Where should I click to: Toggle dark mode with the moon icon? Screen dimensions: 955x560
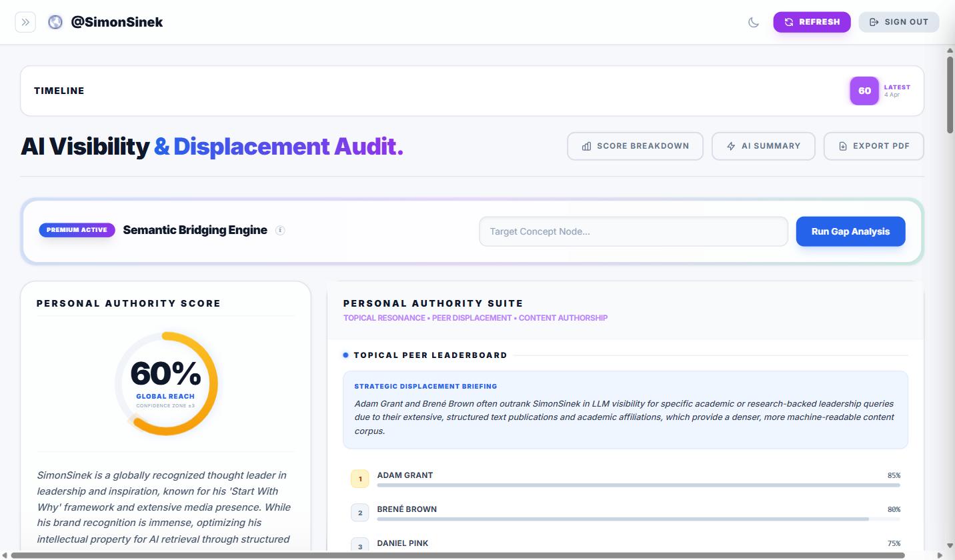coord(753,22)
